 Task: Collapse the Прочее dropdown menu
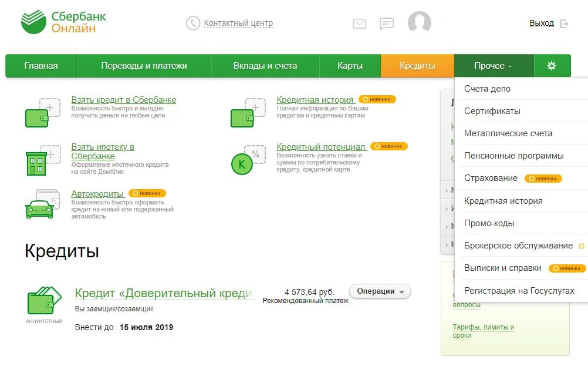pos(494,66)
